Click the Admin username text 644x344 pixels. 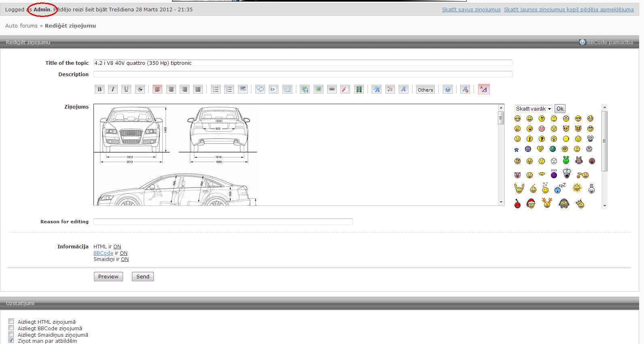pyautogui.click(x=42, y=9)
